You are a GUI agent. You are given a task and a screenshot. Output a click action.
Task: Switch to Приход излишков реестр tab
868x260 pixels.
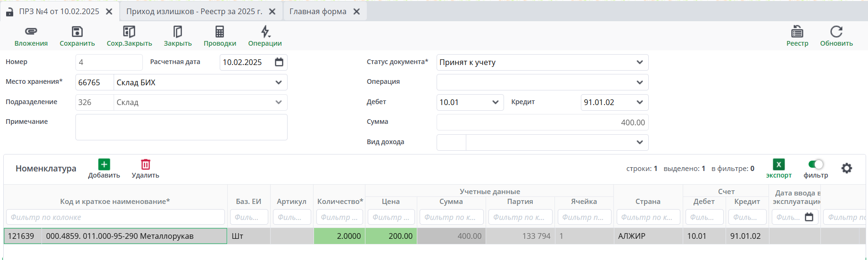point(194,11)
